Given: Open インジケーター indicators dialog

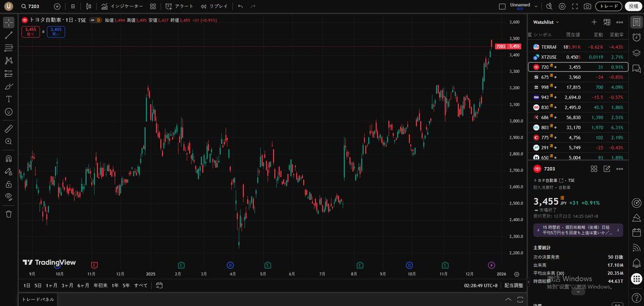Looking at the screenshot, I should pyautogui.click(x=122, y=6).
